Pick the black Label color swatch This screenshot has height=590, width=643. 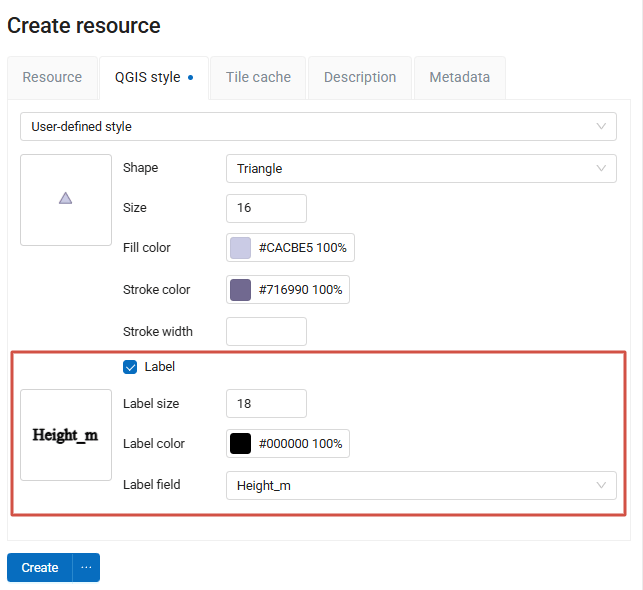241,444
